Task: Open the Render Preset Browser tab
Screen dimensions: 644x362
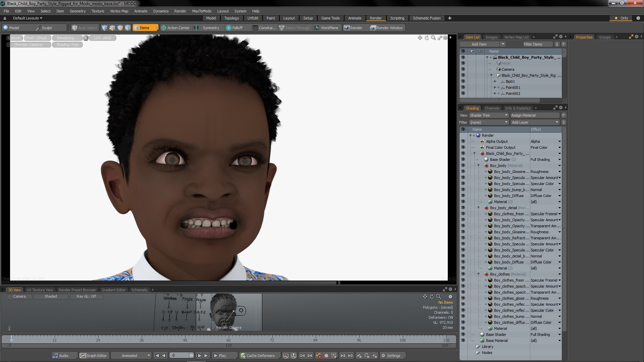Action: tap(77, 290)
